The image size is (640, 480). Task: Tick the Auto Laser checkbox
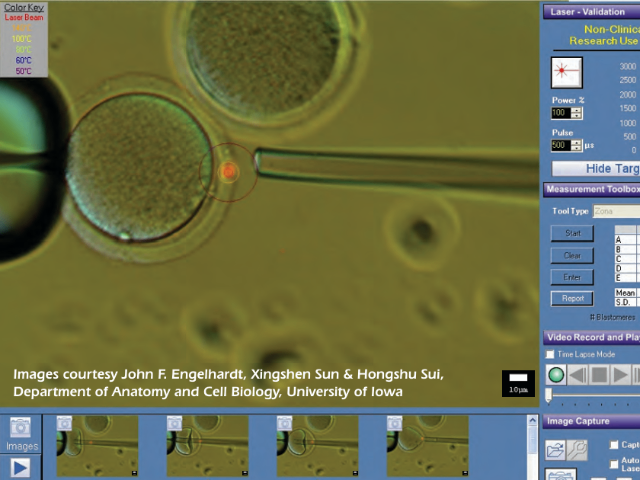click(614, 464)
